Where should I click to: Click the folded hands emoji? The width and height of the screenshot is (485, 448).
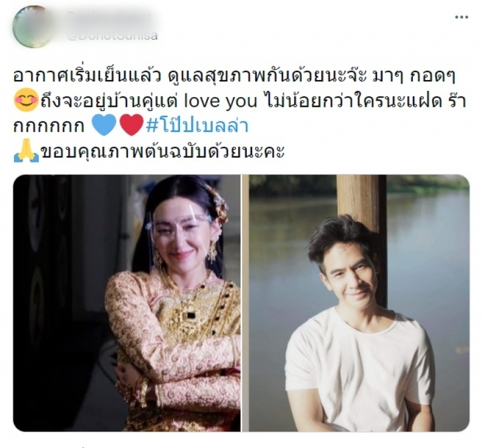[26, 152]
